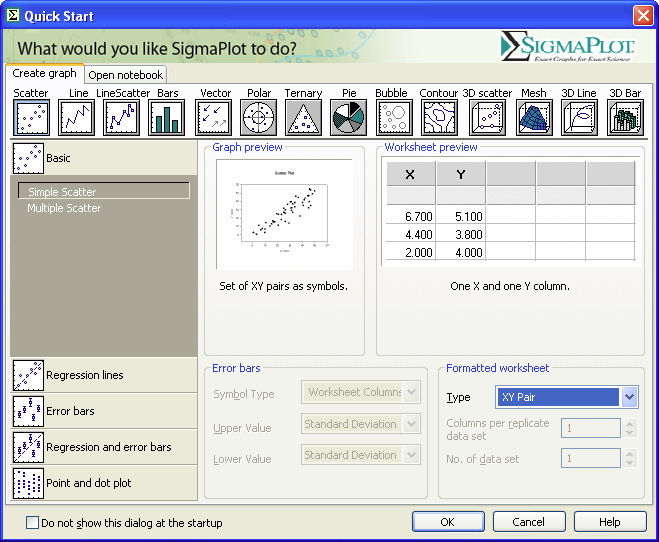Open the Lower Value dropdown

411,455
